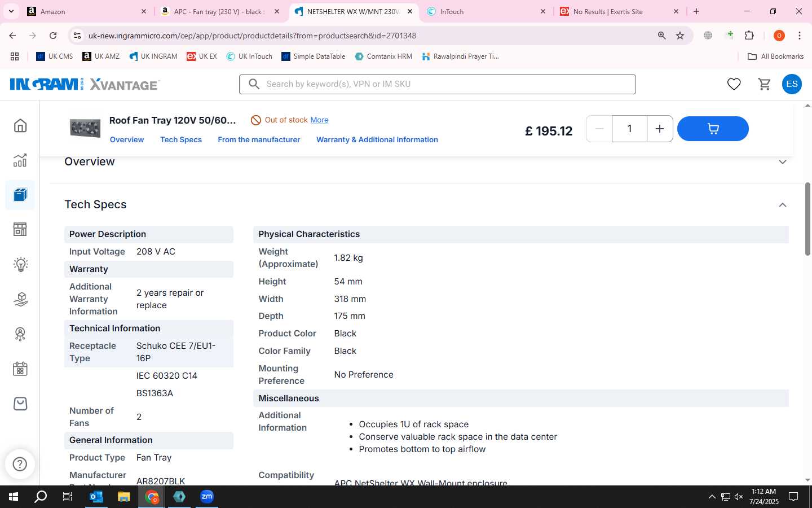
Task: Open the Chrome three-dot menu
Action: click(x=800, y=36)
